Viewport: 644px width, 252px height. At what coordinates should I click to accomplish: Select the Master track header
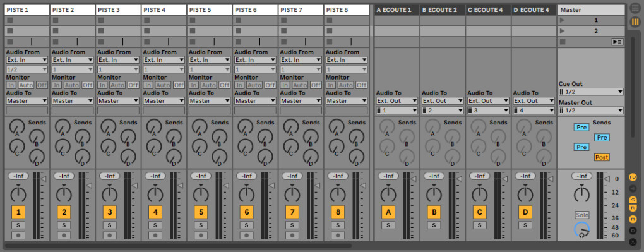point(591,10)
